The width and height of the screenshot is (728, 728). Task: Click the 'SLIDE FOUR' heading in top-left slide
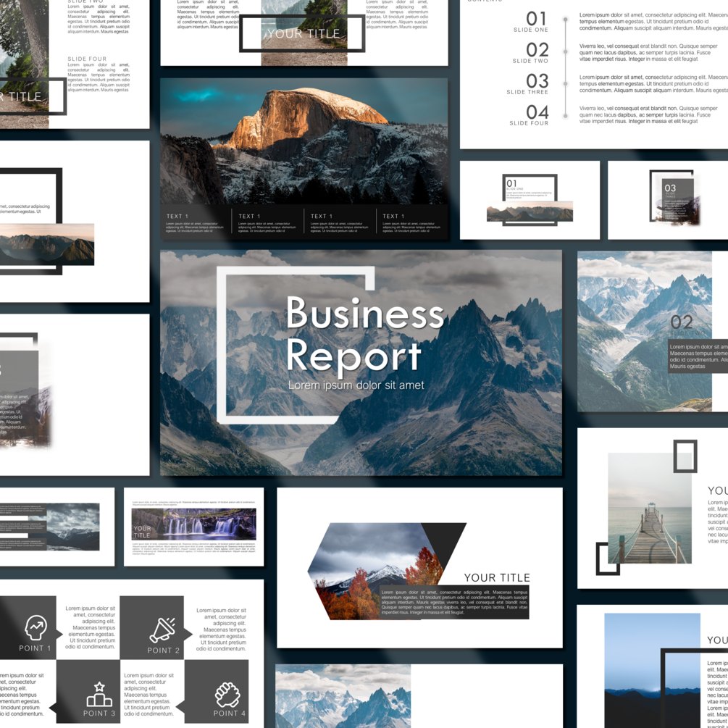click(x=87, y=59)
